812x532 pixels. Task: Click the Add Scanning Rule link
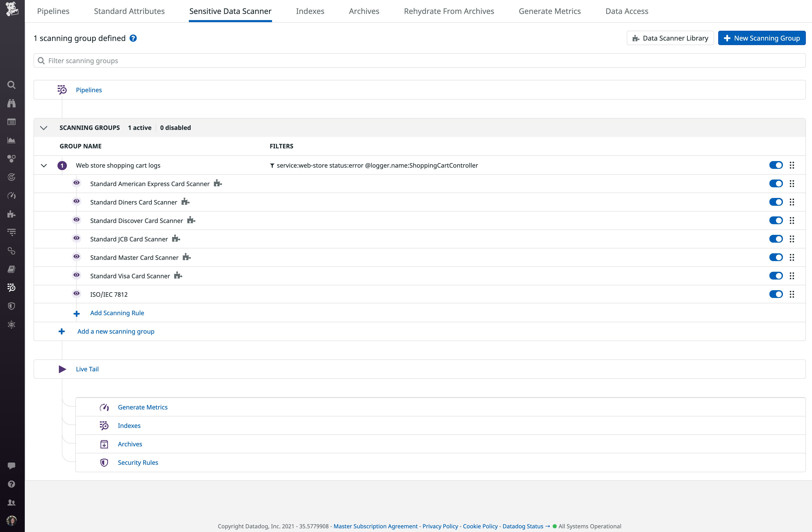click(117, 313)
